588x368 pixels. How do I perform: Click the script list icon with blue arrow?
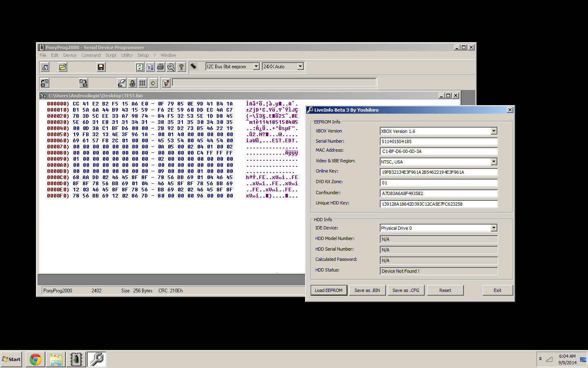(x=150, y=67)
